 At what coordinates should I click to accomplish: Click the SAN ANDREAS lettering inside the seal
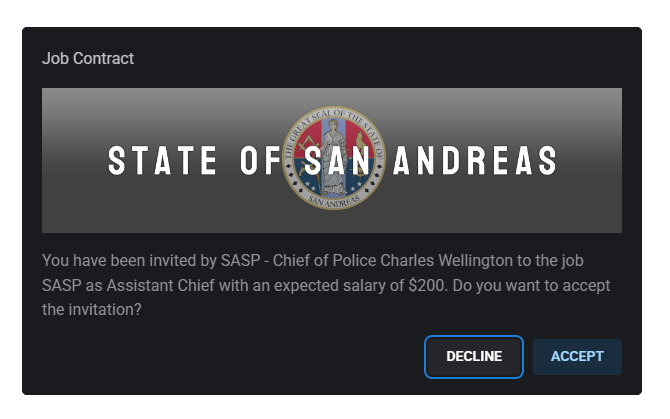333,198
